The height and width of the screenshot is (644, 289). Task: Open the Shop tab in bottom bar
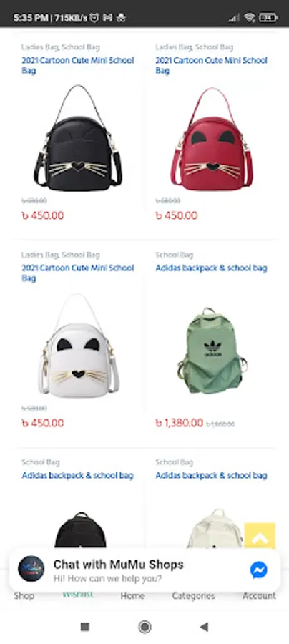(x=24, y=596)
